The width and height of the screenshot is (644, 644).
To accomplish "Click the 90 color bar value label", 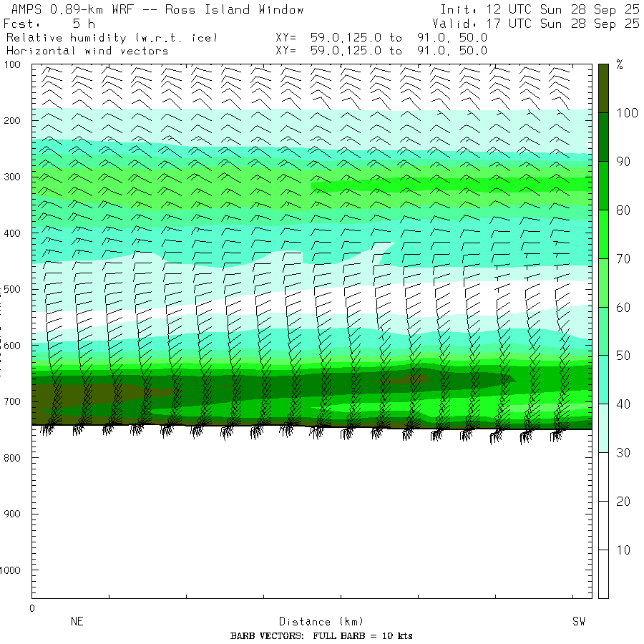I will point(623,162).
